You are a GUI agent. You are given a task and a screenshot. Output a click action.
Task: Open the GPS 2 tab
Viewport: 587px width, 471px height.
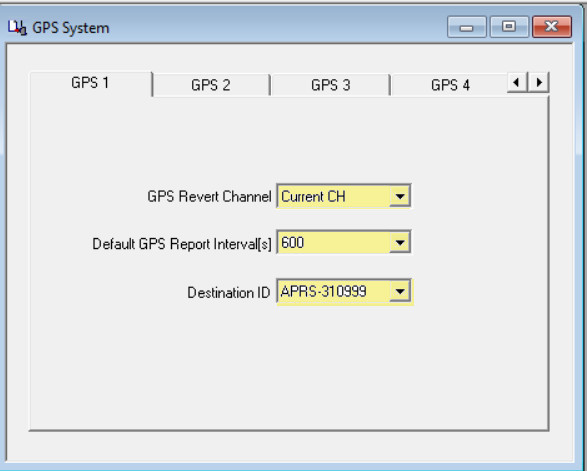[x=211, y=85]
